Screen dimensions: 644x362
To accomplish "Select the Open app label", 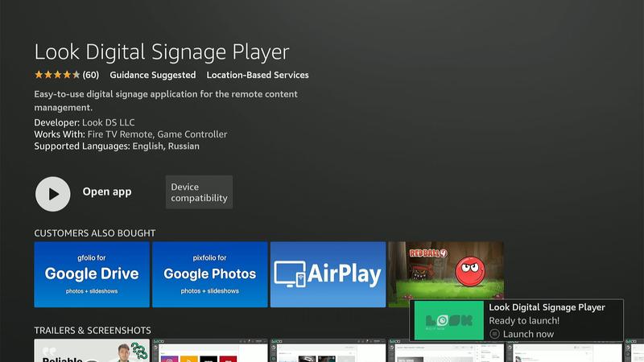I will click(107, 191).
